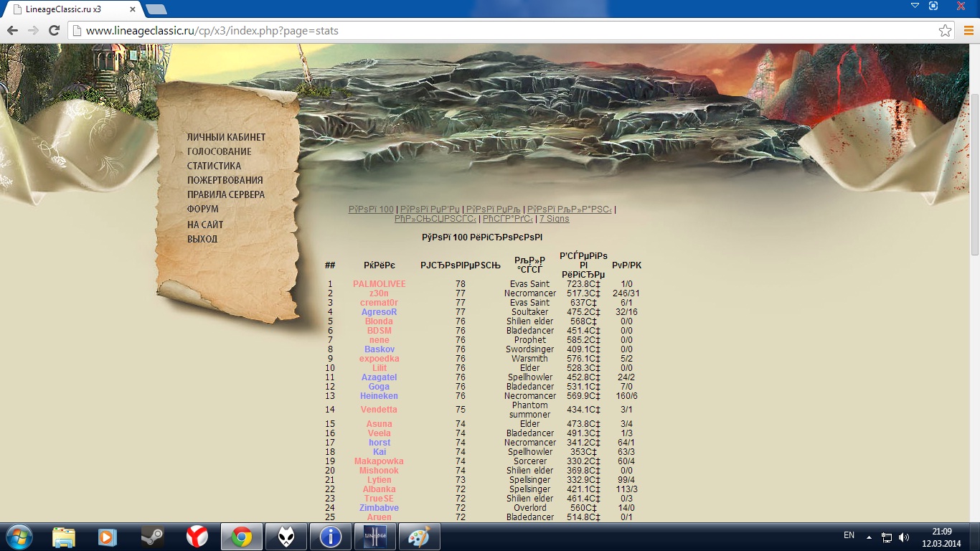
Task: Open the foobar2000 alien-head taskbar icon
Action: tap(286, 537)
